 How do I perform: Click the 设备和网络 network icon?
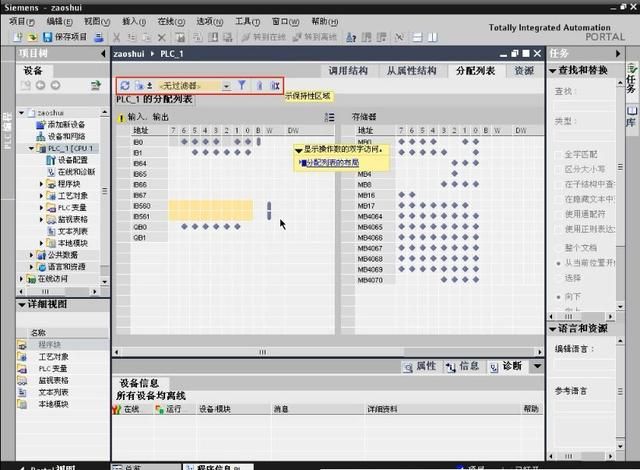[40, 136]
